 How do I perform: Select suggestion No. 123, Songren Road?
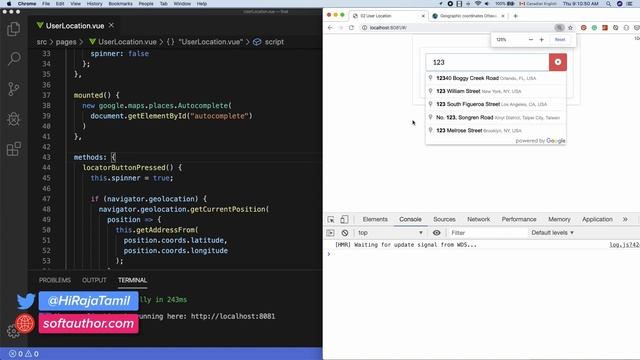(496, 117)
